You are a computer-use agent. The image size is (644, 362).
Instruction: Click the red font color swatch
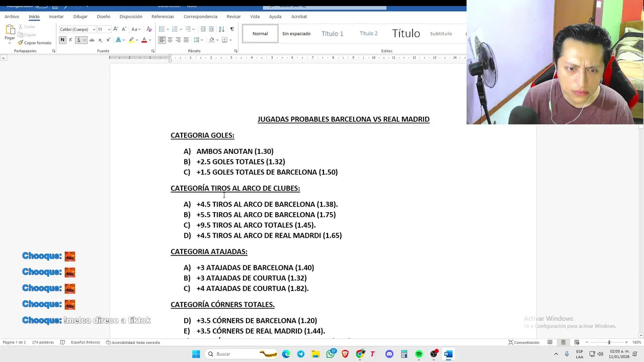pyautogui.click(x=144, y=40)
